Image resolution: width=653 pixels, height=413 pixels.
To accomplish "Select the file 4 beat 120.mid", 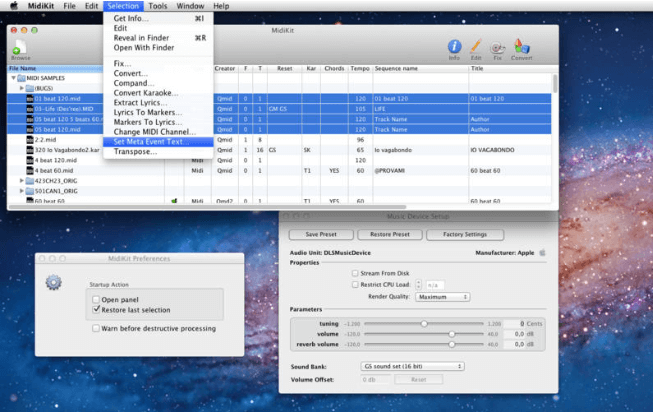I will [56, 160].
